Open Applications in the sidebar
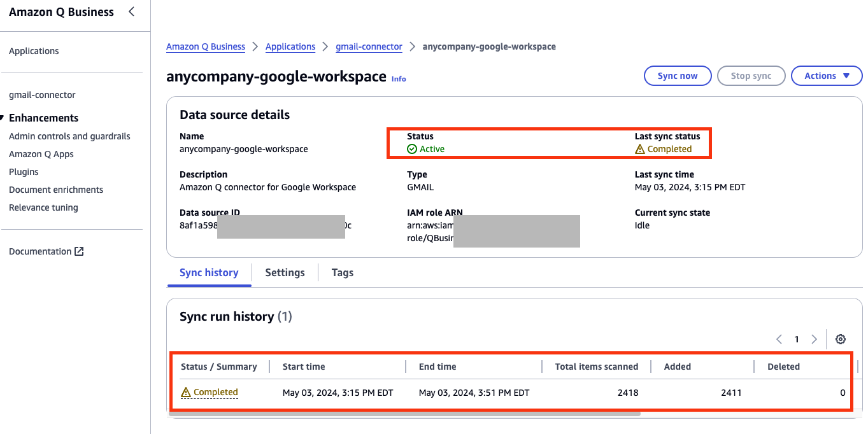Screen dimensions: 868x434 click(x=34, y=51)
